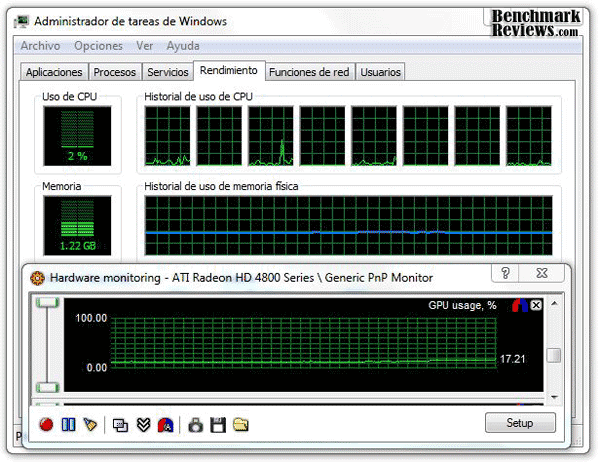The image size is (600, 463).
Task: Click the 100.00 axis label on GPU graph
Action: point(91,318)
